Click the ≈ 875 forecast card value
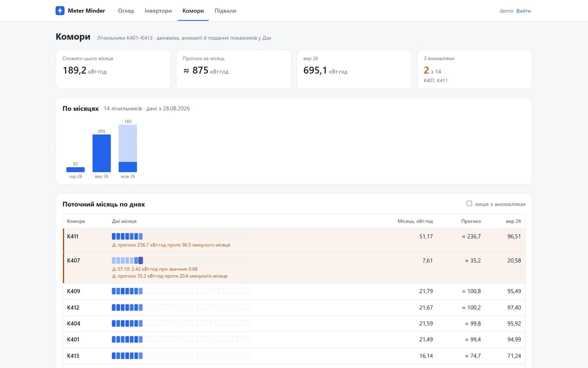The width and height of the screenshot is (588, 368). click(206, 70)
